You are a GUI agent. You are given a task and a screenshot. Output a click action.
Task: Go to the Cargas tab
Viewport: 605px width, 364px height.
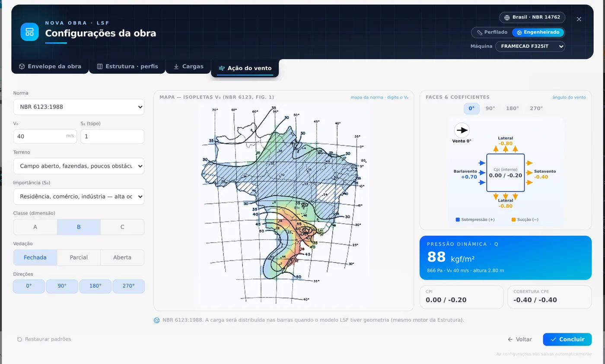point(188,66)
